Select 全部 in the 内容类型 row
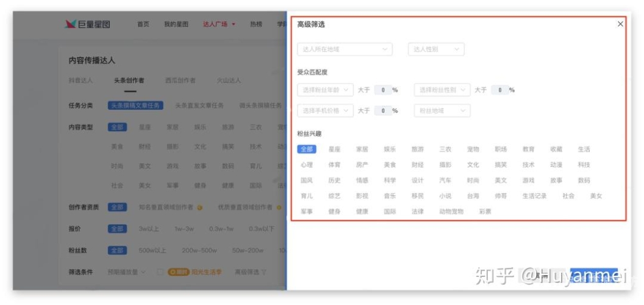 click(x=117, y=127)
